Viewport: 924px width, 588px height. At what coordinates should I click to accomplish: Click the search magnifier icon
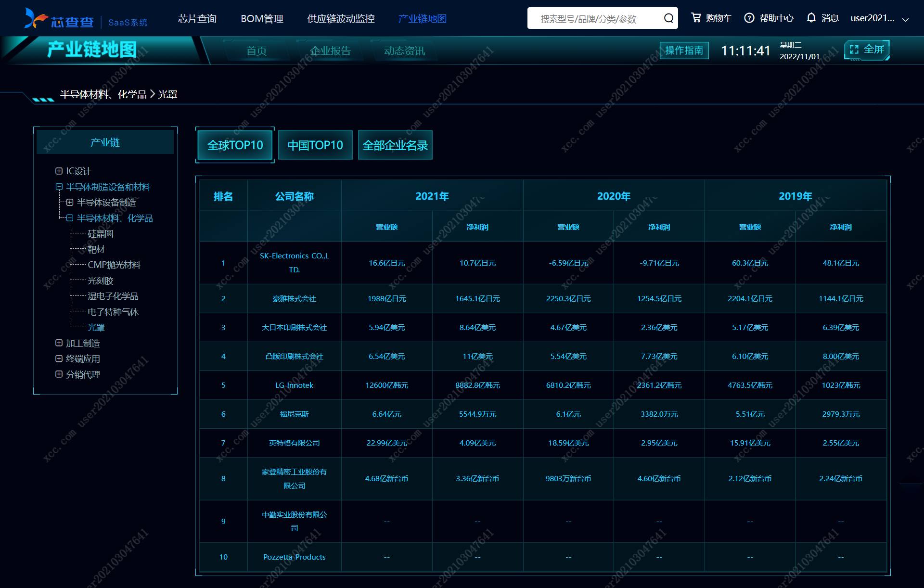[668, 18]
